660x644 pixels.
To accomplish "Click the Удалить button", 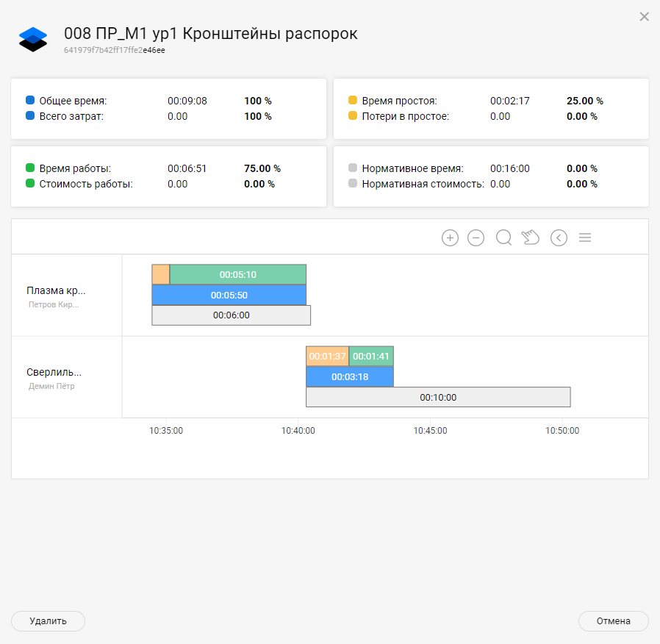I will (x=48, y=621).
